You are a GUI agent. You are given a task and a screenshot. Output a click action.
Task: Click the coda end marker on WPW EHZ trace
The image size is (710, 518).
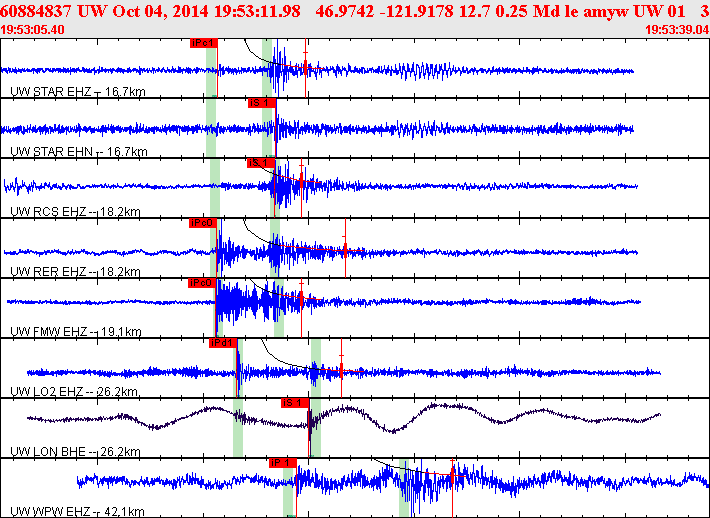[x=452, y=475]
